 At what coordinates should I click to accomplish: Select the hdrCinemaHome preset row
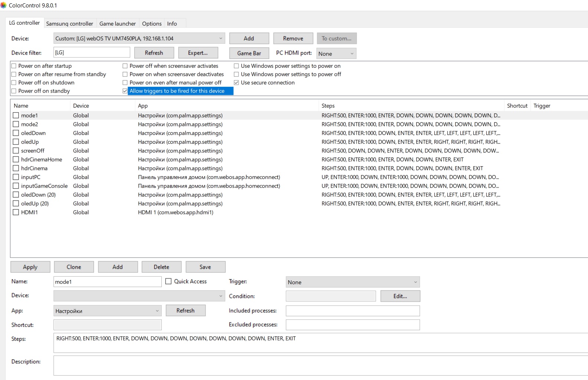click(x=42, y=159)
